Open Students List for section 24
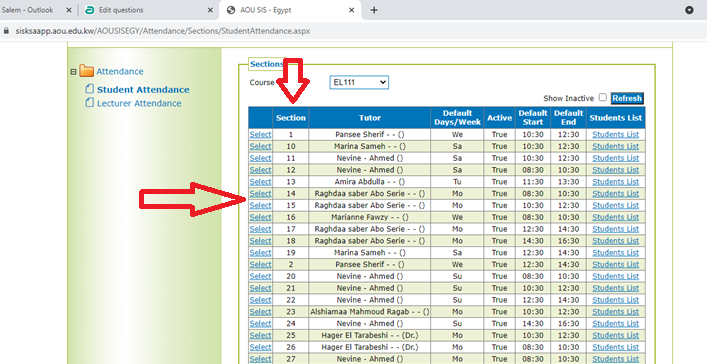 [x=615, y=323]
